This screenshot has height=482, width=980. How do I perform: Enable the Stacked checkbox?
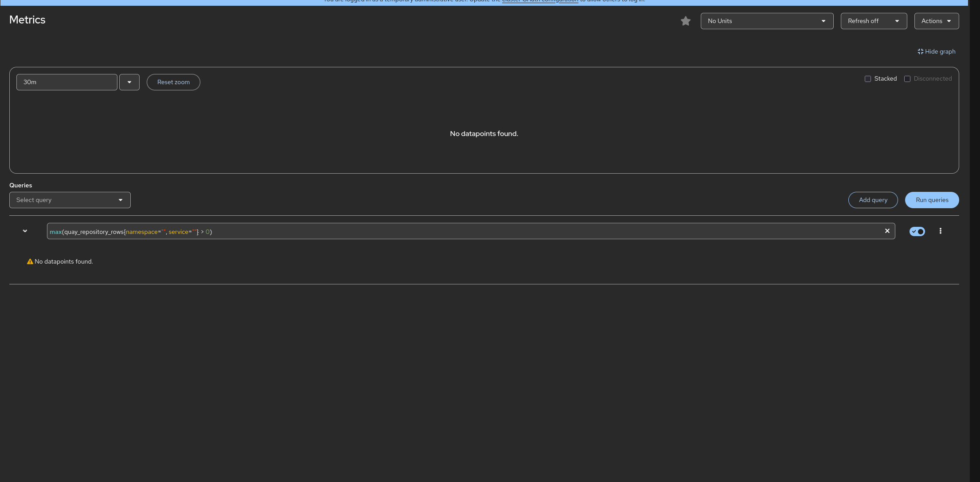pyautogui.click(x=867, y=79)
